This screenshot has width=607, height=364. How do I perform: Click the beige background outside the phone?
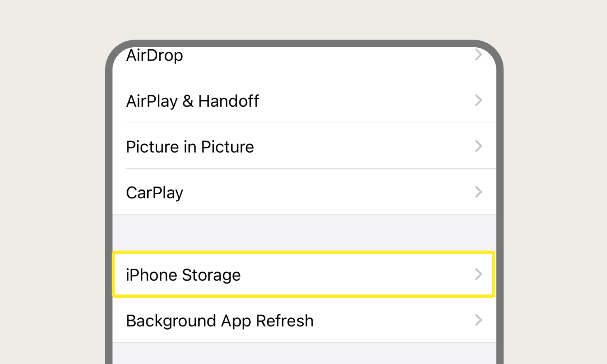point(49,182)
